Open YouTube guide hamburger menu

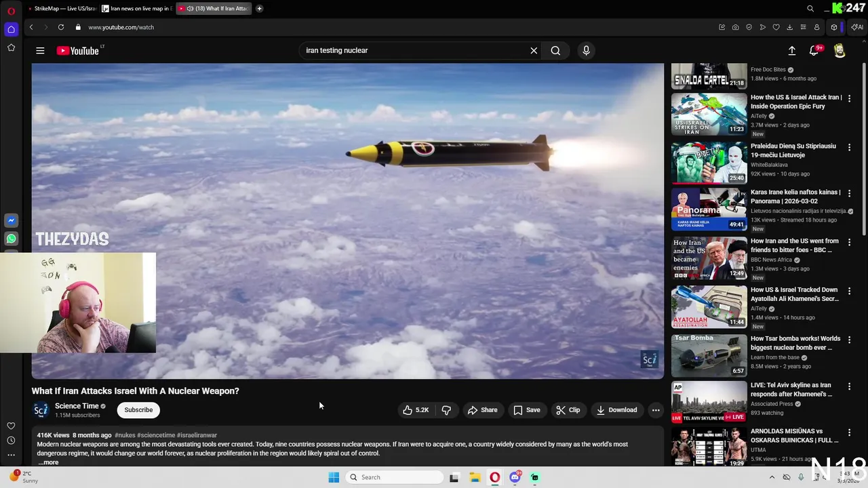40,51
